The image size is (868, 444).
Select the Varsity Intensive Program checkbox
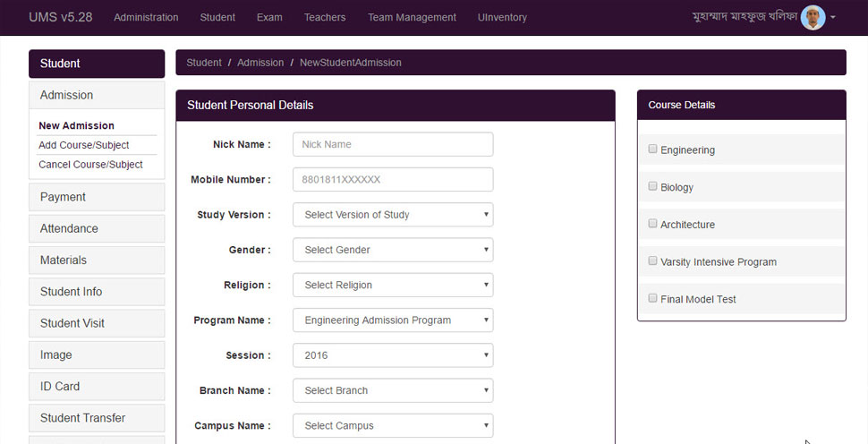652,260
